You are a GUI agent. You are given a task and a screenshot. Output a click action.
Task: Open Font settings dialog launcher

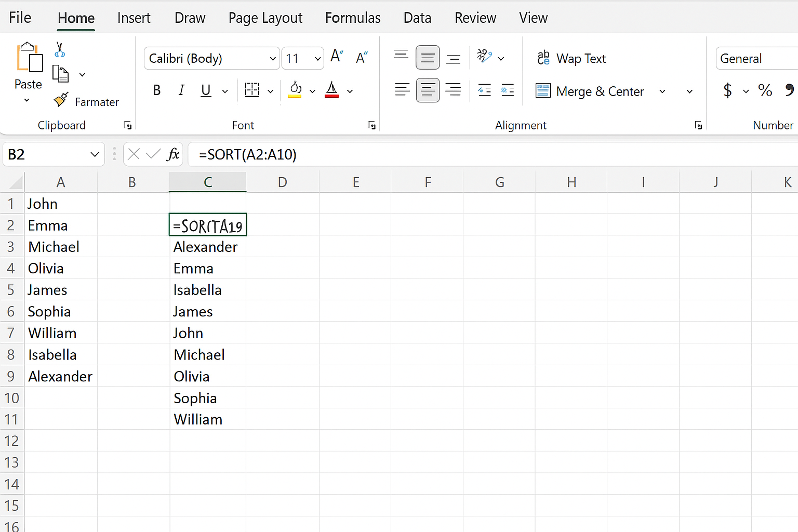[x=372, y=125]
